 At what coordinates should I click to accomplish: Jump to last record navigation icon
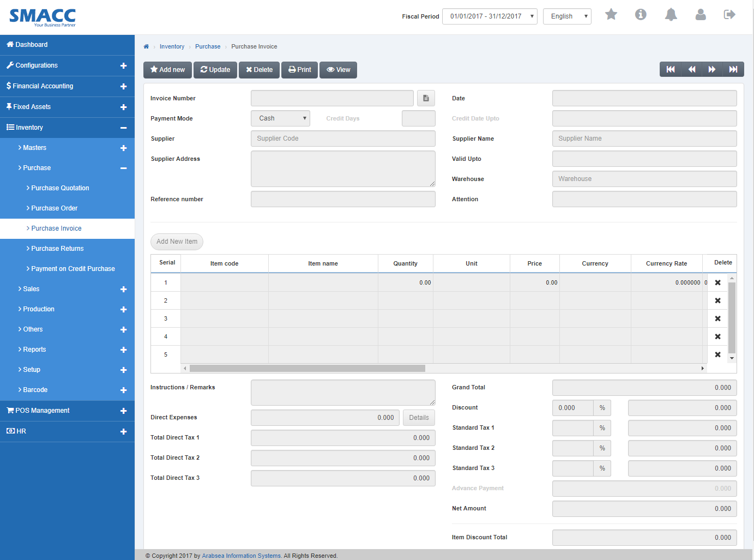click(733, 70)
